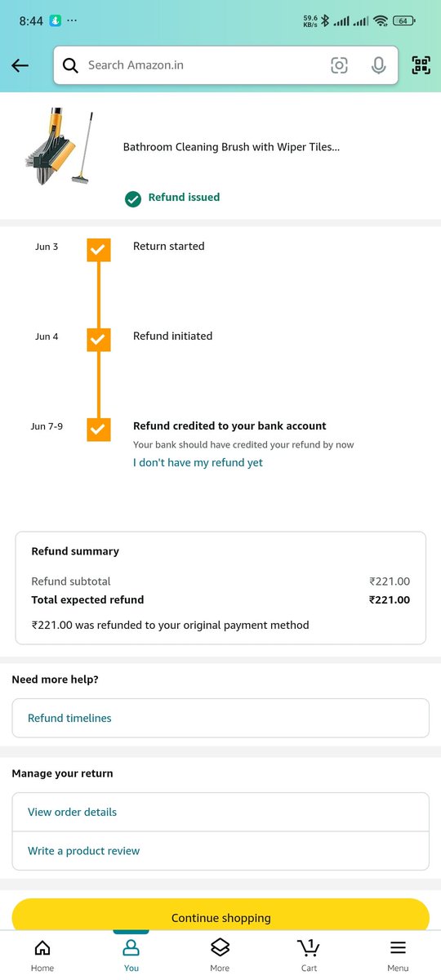Image resolution: width=441 pixels, height=980 pixels.
Task: Open the hamburger Menu icon
Action: click(x=398, y=954)
